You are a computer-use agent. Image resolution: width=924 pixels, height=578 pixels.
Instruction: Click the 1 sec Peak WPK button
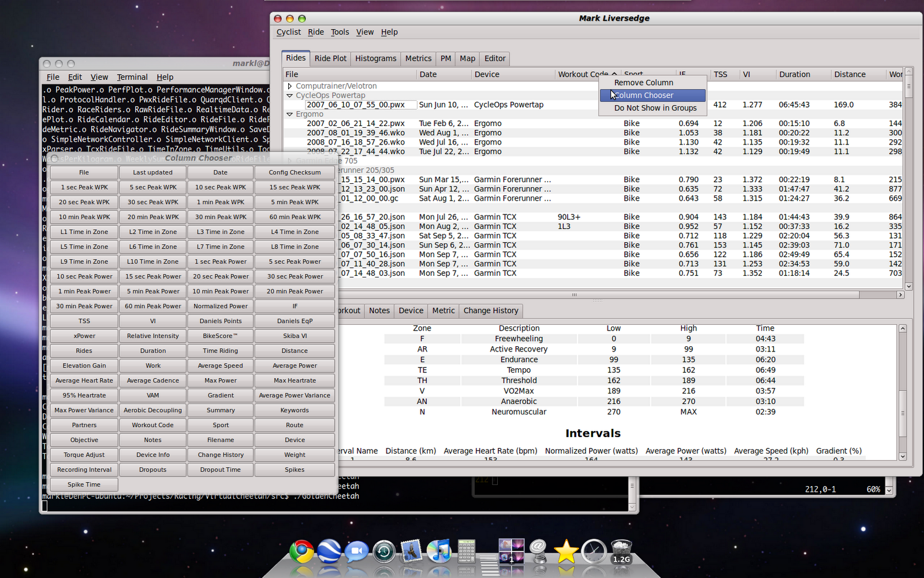click(84, 187)
